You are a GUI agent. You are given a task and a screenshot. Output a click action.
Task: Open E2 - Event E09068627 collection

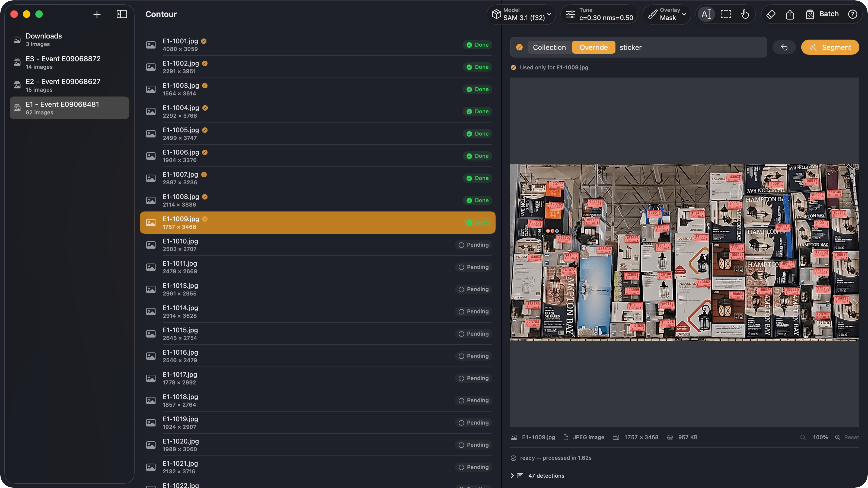(69, 85)
